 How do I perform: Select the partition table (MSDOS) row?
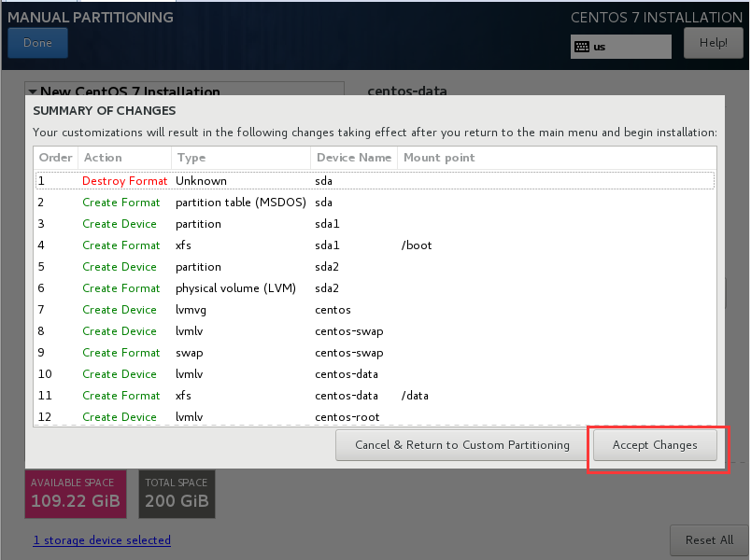tap(375, 203)
